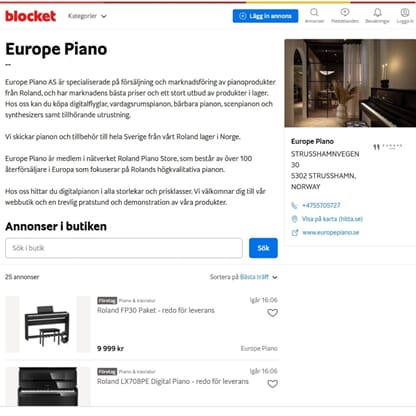This screenshot has height=416, width=416.
Task: Click the blue Sök button
Action: coord(263,248)
